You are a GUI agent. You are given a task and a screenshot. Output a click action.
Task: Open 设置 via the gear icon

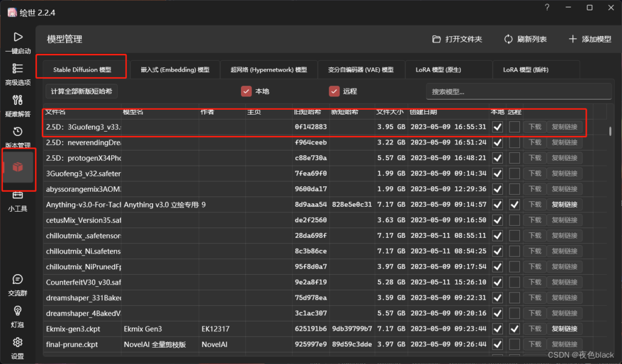click(x=18, y=343)
